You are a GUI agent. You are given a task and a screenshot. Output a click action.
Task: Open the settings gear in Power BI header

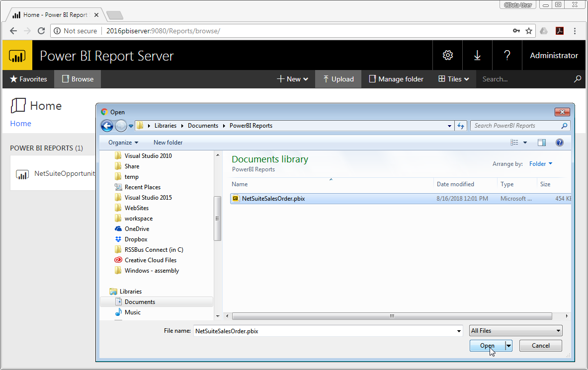tap(447, 55)
